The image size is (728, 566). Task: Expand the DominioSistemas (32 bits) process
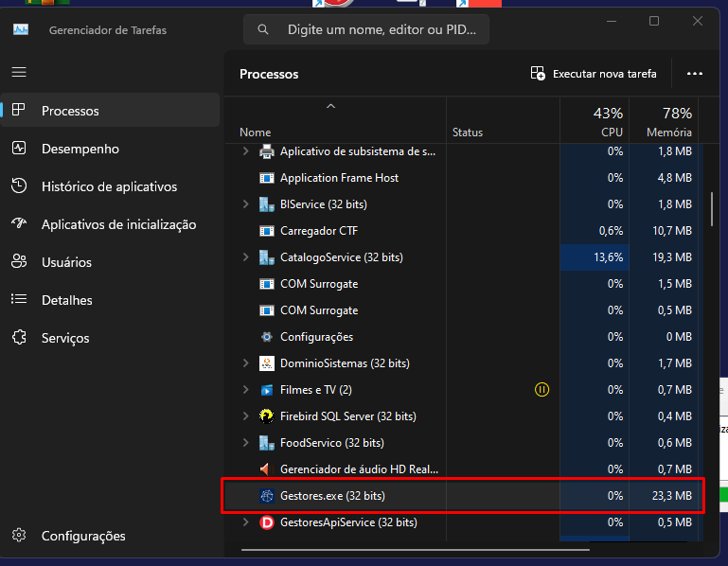246,363
